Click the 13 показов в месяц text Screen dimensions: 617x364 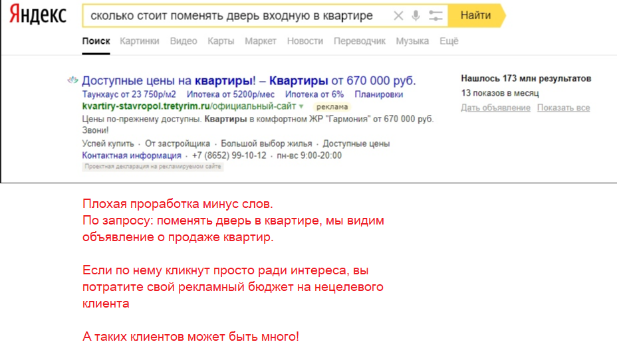[x=500, y=93]
